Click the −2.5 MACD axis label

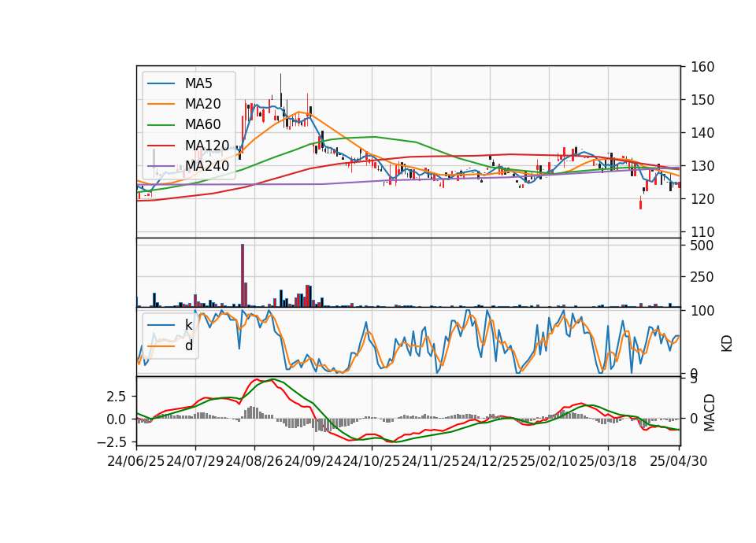pyautogui.click(x=112, y=441)
